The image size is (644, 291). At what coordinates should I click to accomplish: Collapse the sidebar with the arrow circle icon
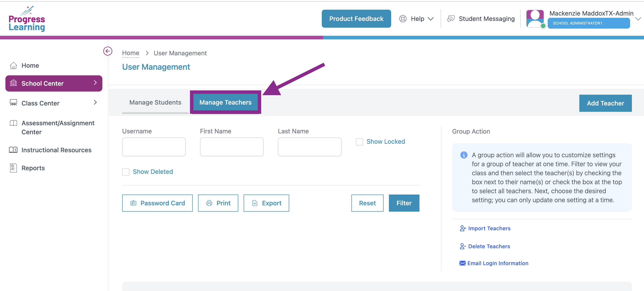(x=108, y=51)
